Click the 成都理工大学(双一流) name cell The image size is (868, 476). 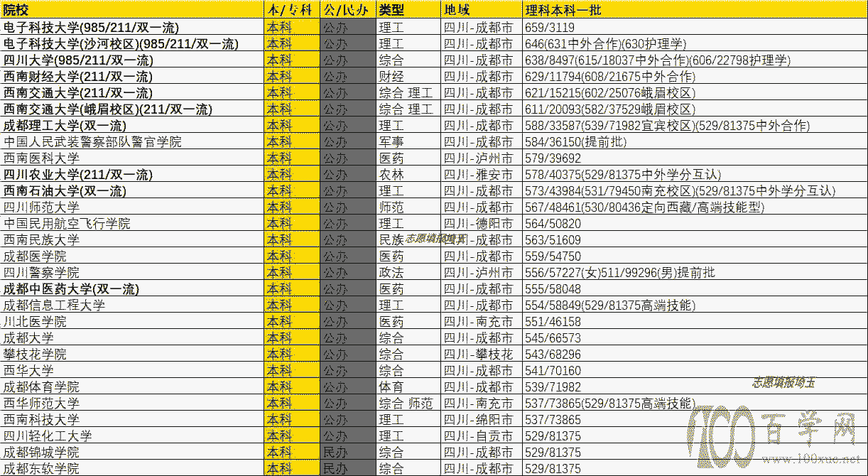pyautogui.click(x=132, y=126)
